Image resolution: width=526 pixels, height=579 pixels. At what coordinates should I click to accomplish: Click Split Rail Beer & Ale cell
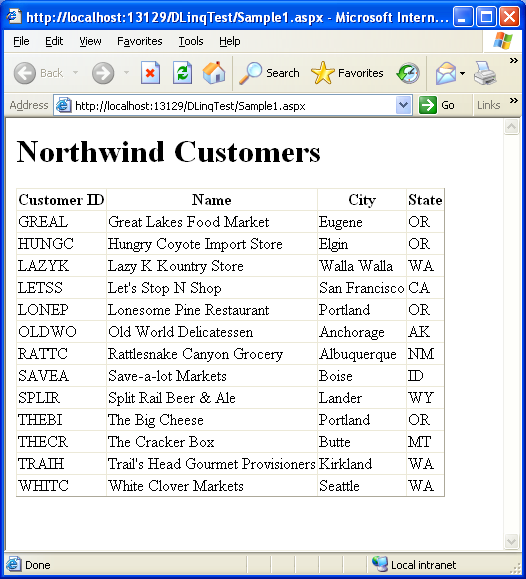[x=212, y=398]
